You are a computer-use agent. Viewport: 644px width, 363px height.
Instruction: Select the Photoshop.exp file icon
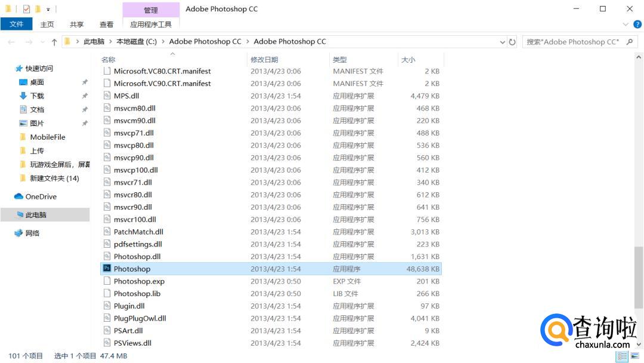click(107, 281)
